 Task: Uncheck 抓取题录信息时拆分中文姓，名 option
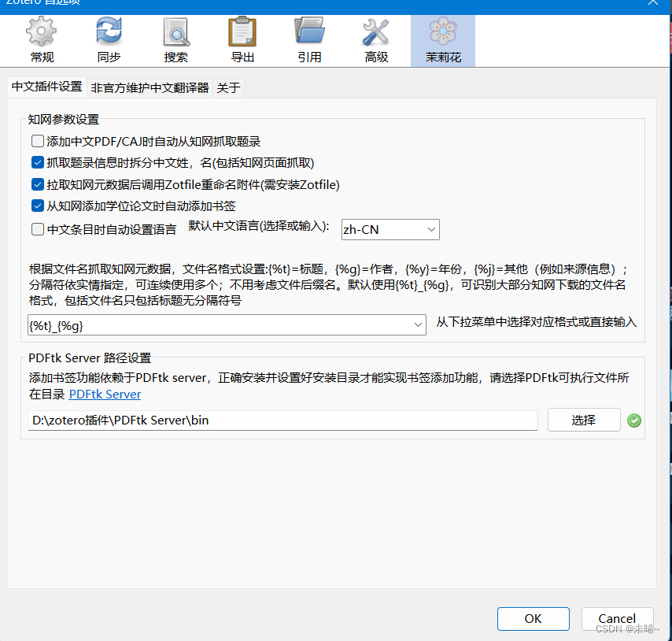pyautogui.click(x=38, y=162)
